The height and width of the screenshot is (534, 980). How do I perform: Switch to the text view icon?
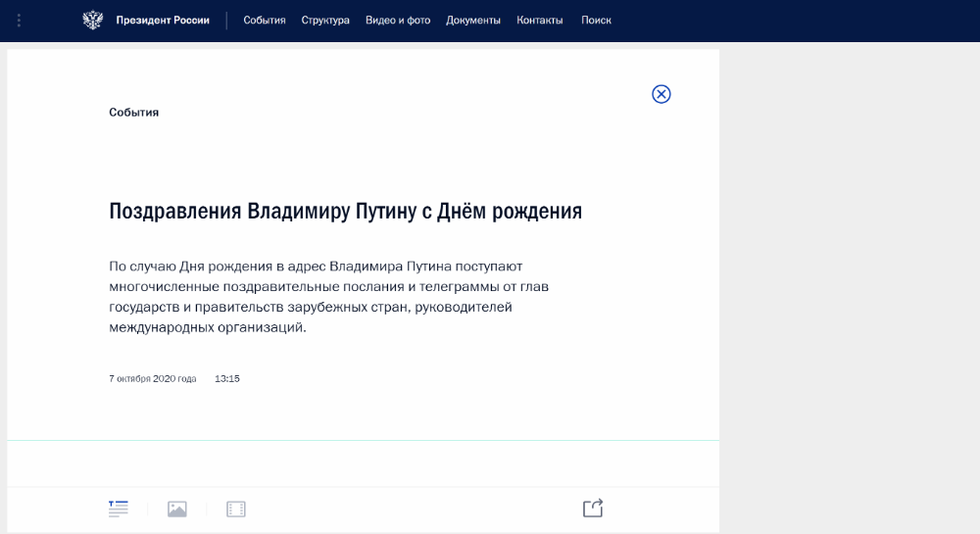(x=119, y=510)
